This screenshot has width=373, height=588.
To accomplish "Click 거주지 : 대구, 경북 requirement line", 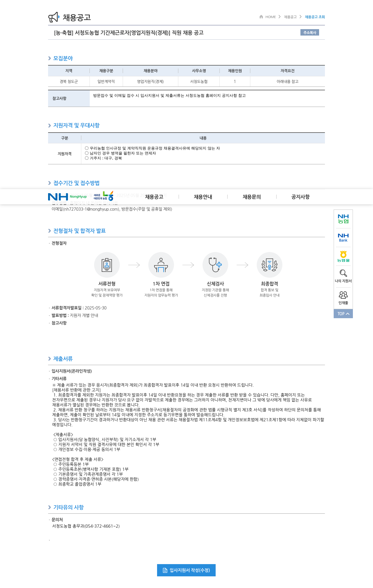I will 103,158.
